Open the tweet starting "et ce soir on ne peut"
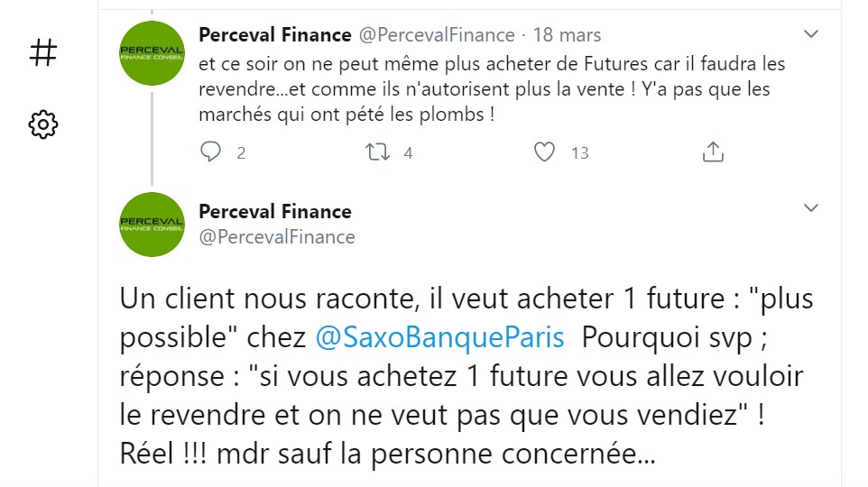Viewport: 868px width, 487px height. (x=492, y=90)
